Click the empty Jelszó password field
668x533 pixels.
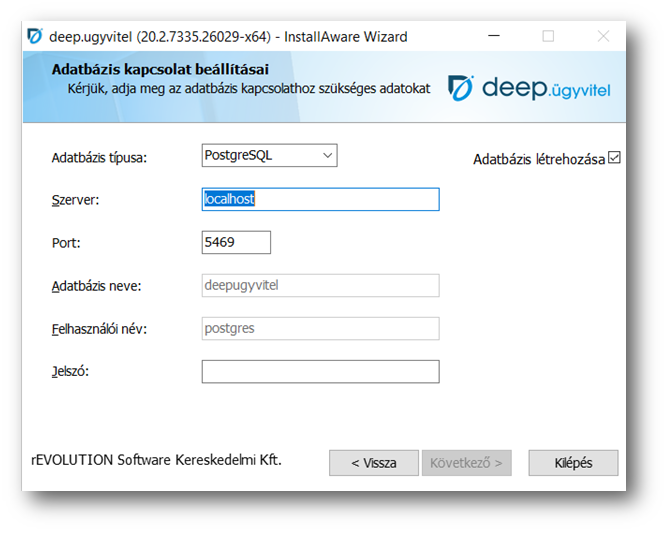[x=320, y=372]
